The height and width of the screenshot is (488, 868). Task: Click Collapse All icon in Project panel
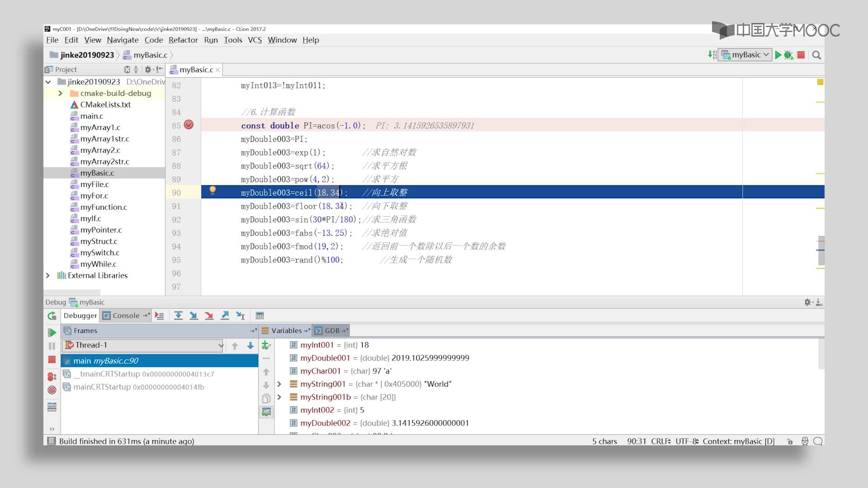tap(136, 70)
